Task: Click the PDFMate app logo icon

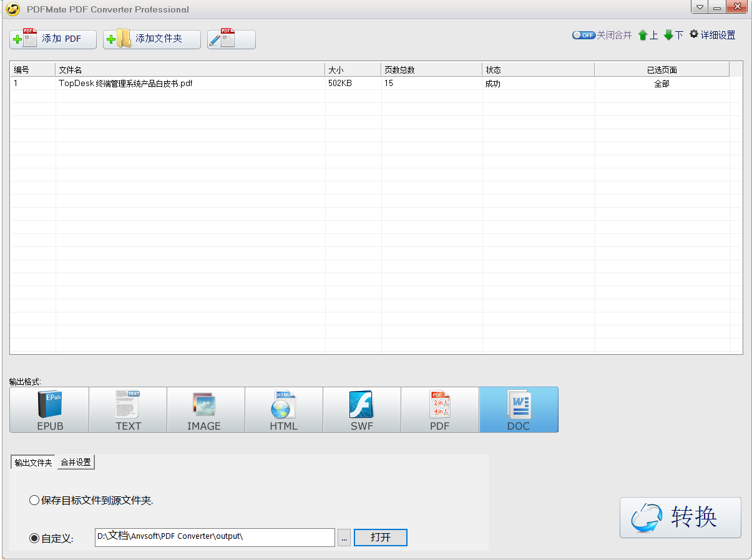Action: pos(12,9)
